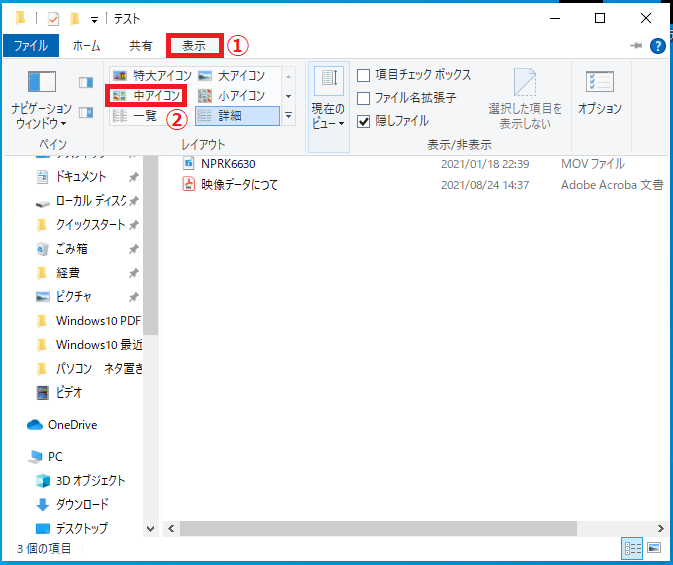
Task: Click horizontal scrollbar right arrow
Action: [x=661, y=529]
